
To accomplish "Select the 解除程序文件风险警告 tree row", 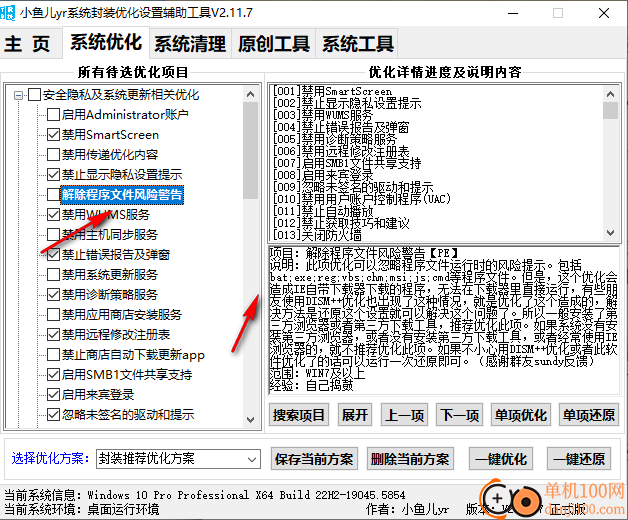I will point(122,195).
